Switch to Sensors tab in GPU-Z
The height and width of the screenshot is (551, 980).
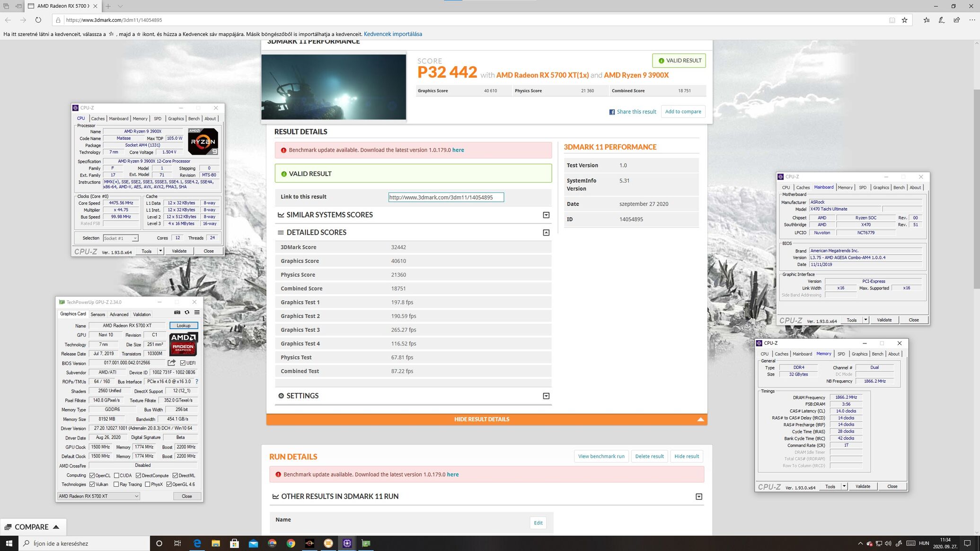click(x=97, y=315)
